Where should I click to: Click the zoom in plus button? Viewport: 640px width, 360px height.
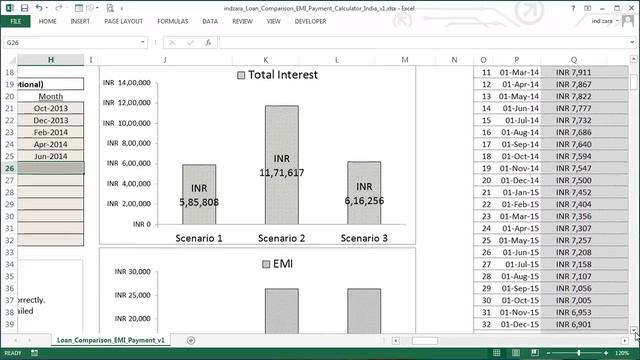pos(606,353)
